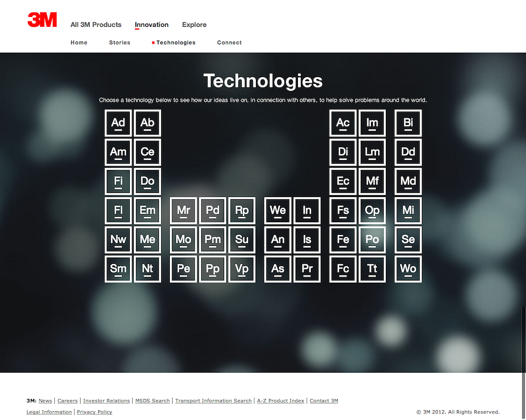Choose the Lm technology tile
Image resolution: width=526 pixels, height=420 pixels.
[372, 152]
